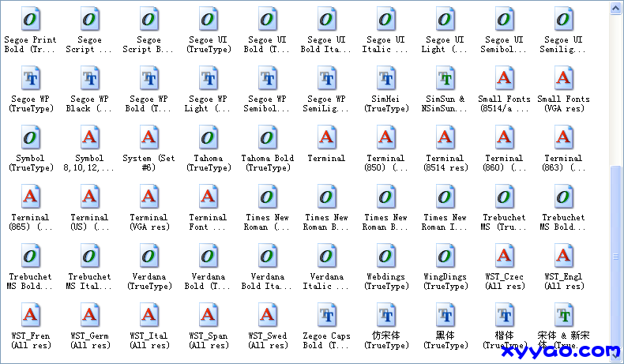Click the 楷体 (TrueType) font label

coord(504,341)
